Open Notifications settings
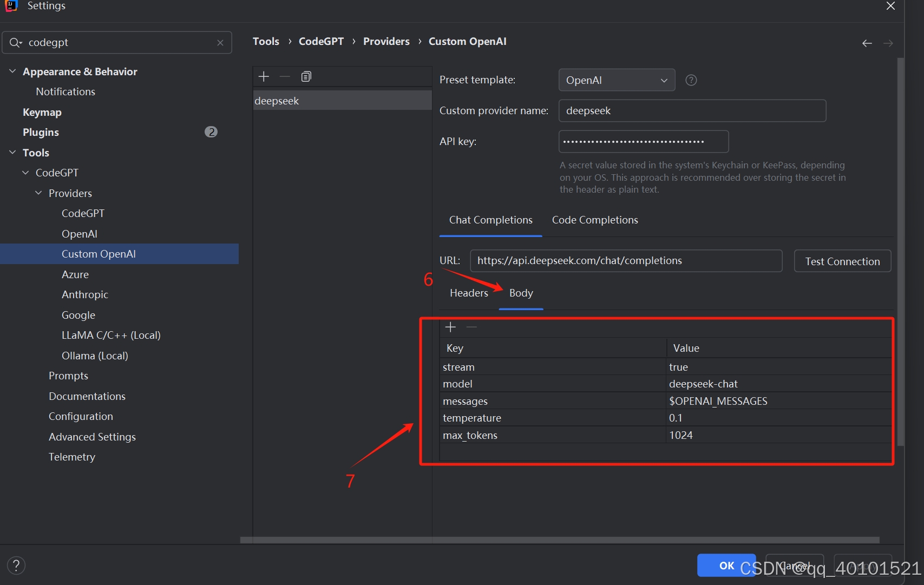 65,92
